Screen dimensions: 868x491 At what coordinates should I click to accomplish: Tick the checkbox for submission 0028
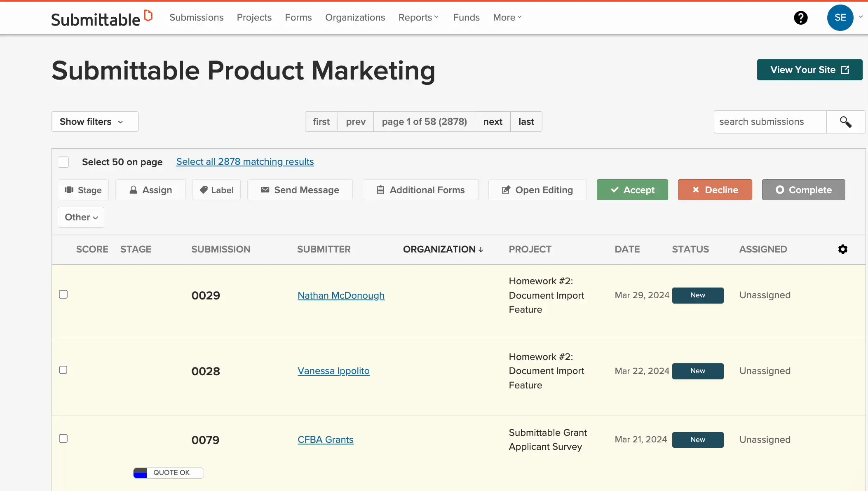pos(63,370)
